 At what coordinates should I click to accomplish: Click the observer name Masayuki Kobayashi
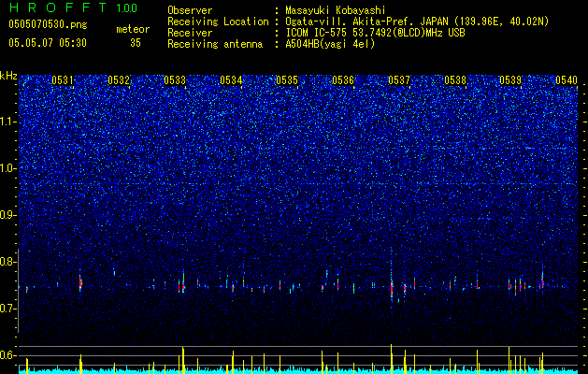pos(336,10)
